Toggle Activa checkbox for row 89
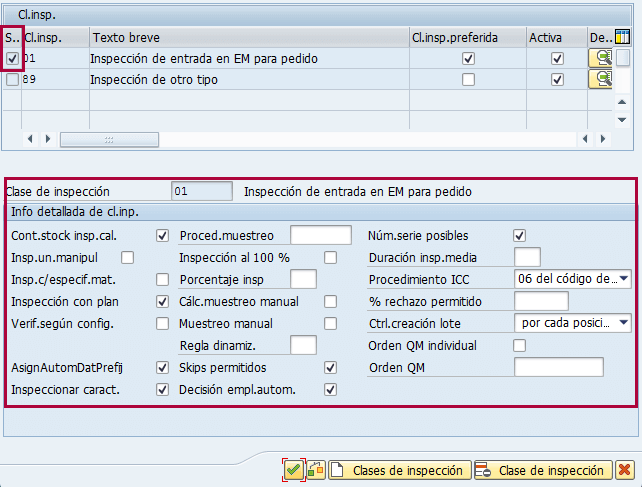The image size is (642, 487). (x=557, y=79)
